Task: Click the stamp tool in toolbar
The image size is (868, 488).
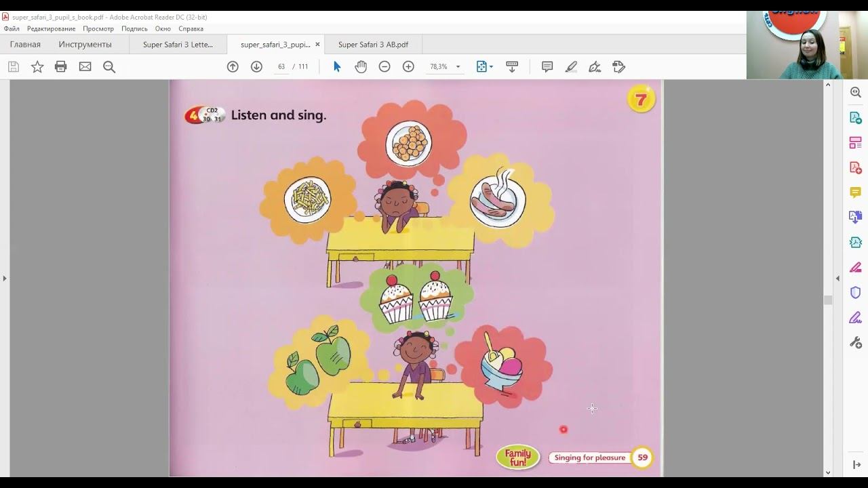Action: coord(618,66)
